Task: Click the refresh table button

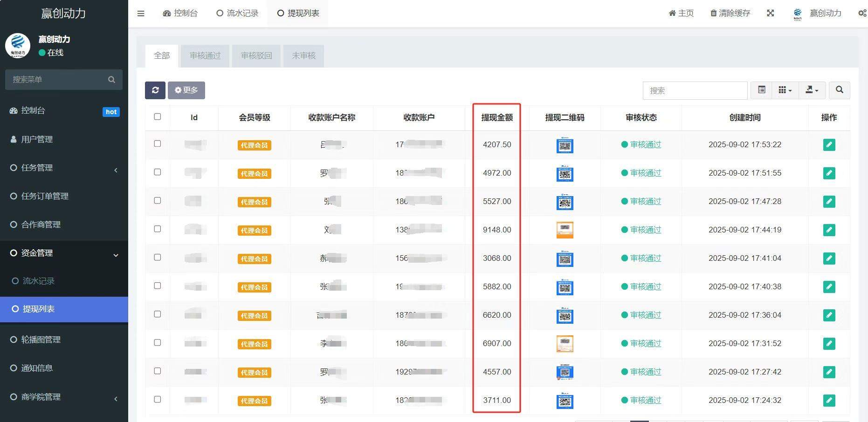Action: [155, 90]
